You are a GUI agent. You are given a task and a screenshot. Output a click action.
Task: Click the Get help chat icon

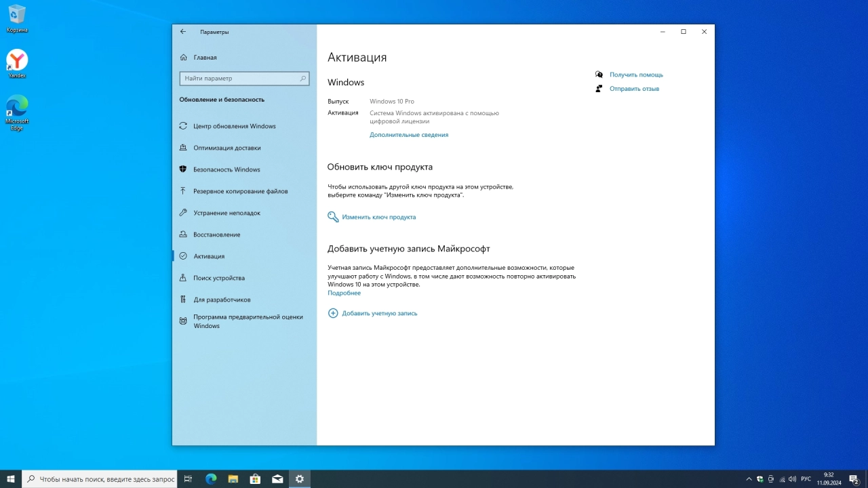tap(599, 75)
